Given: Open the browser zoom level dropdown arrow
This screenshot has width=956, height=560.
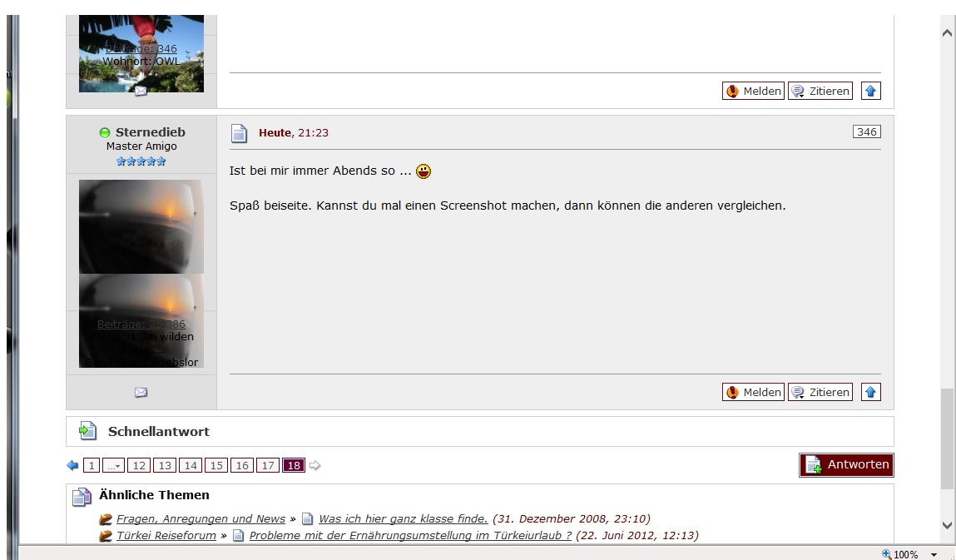Looking at the screenshot, I should point(934,554).
